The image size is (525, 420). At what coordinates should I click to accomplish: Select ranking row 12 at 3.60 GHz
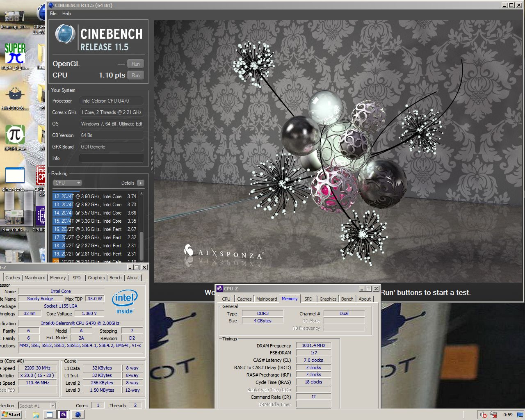[x=95, y=196]
